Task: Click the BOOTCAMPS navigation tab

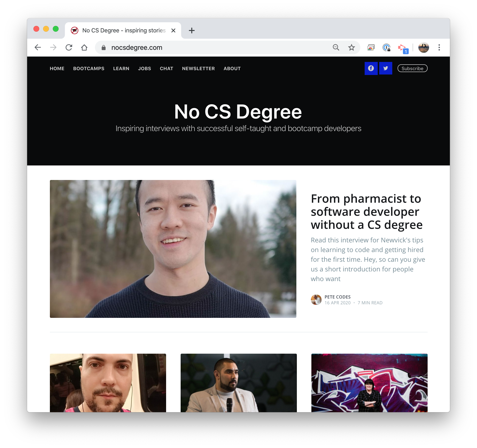Action: (89, 68)
